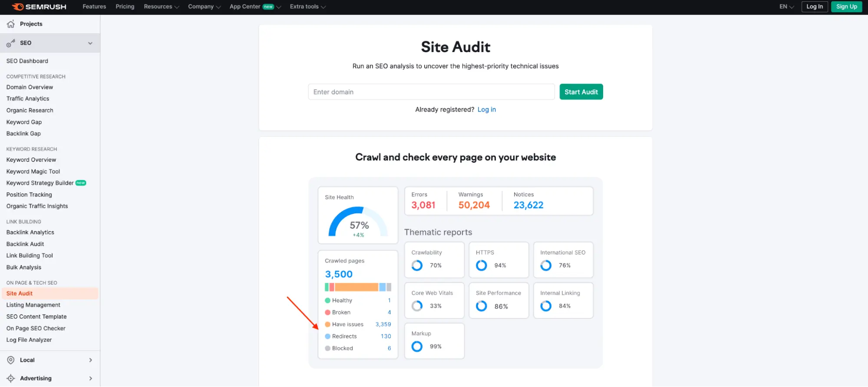Screen dimensions: 868x387
Task: Click the Start Audit button
Action: tap(581, 92)
